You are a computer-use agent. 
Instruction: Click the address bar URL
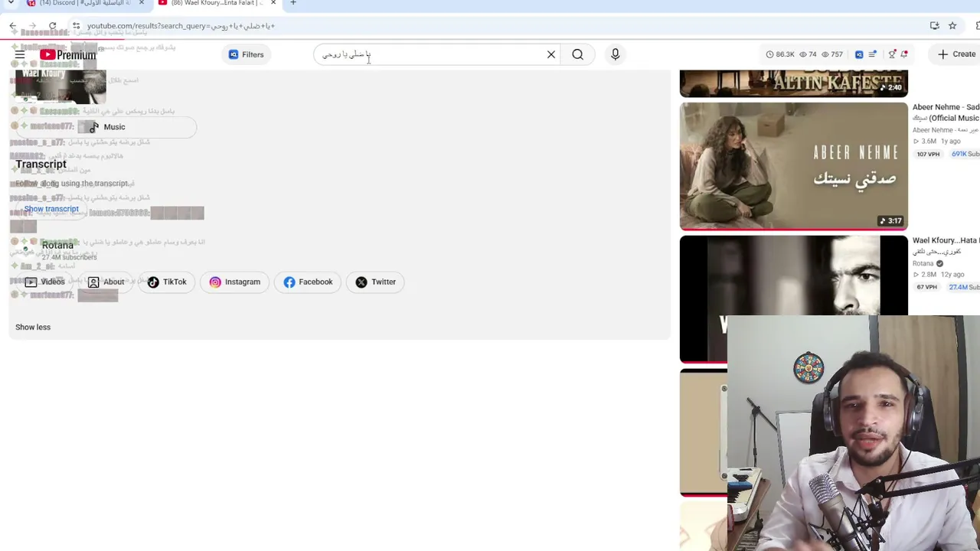181,26
